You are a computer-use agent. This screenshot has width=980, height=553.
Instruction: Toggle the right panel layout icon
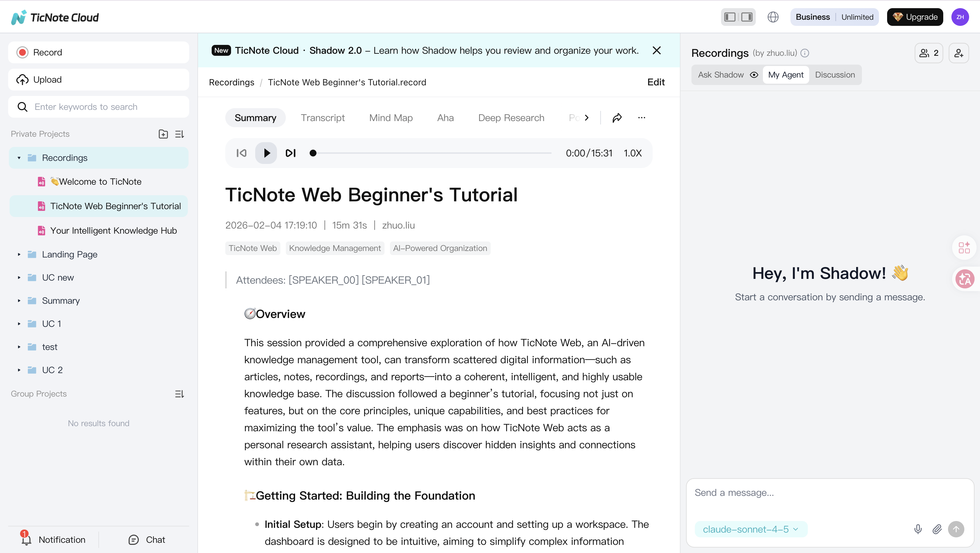747,17
